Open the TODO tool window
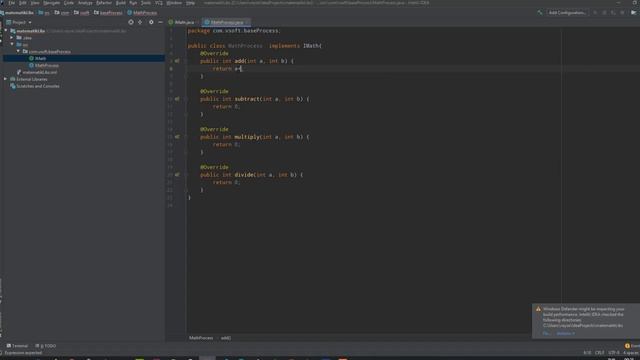 point(46,346)
